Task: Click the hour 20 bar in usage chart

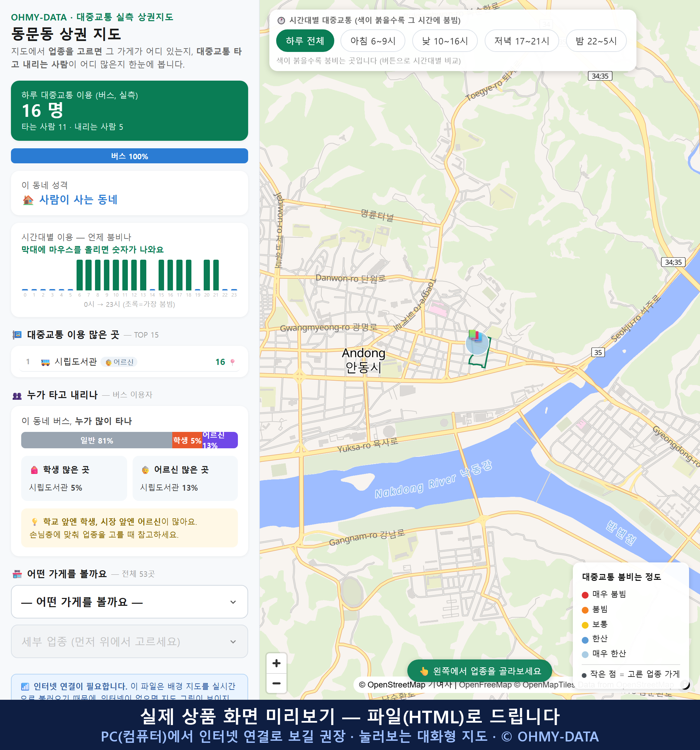Action: tap(207, 275)
